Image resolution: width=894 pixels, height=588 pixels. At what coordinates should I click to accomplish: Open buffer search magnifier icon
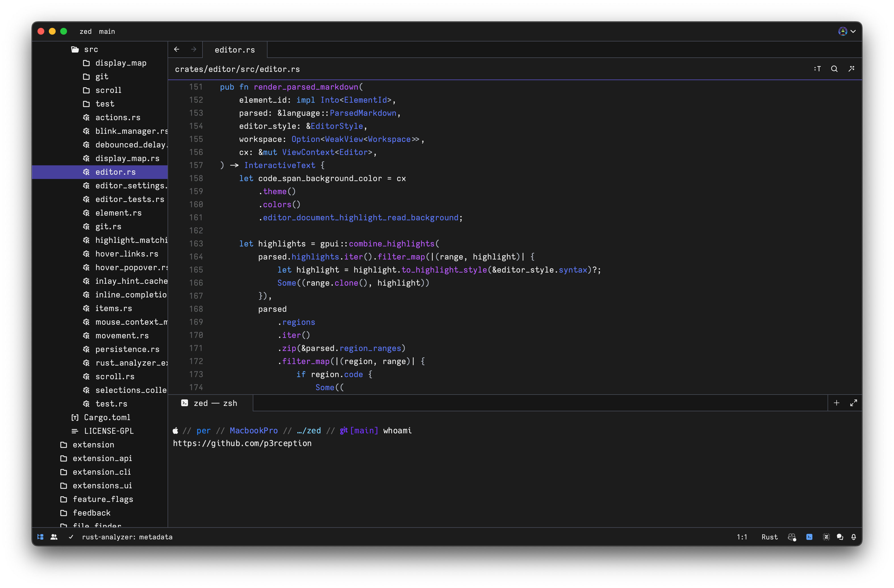tap(834, 69)
